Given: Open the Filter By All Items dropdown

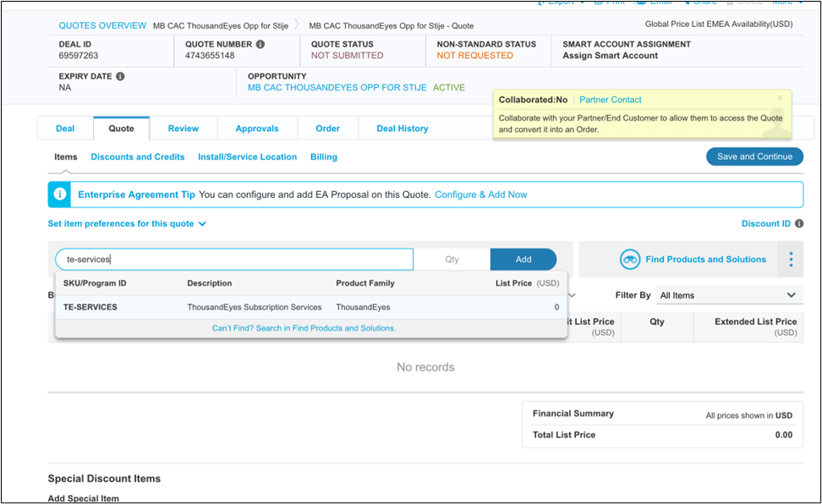Looking at the screenshot, I should click(728, 295).
